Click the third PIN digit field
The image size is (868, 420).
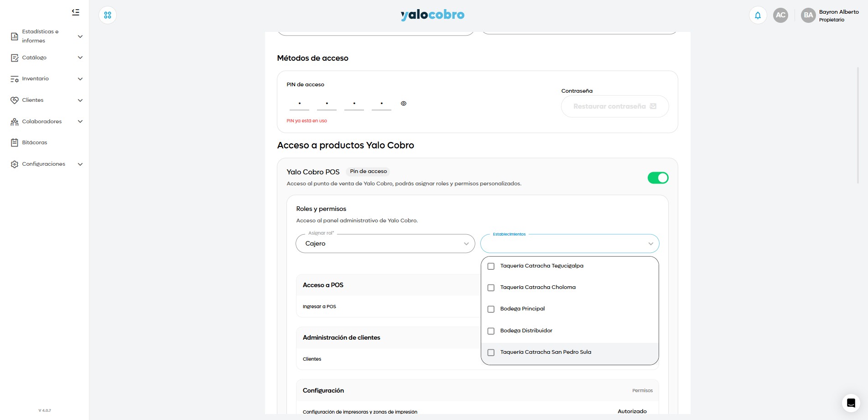354,104
